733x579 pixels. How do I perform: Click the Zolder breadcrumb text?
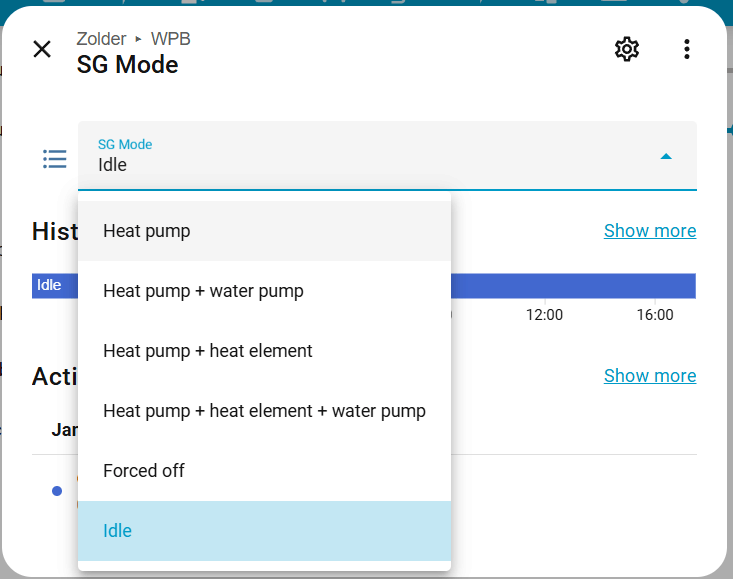(x=101, y=39)
